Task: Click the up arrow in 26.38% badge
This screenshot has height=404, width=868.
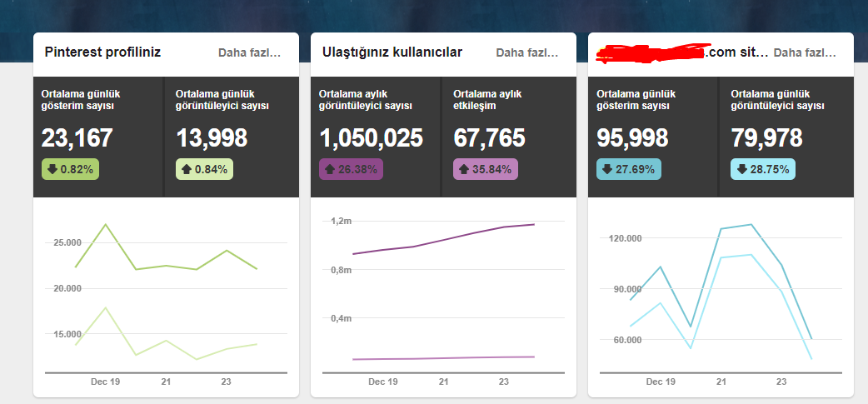Action: click(330, 169)
